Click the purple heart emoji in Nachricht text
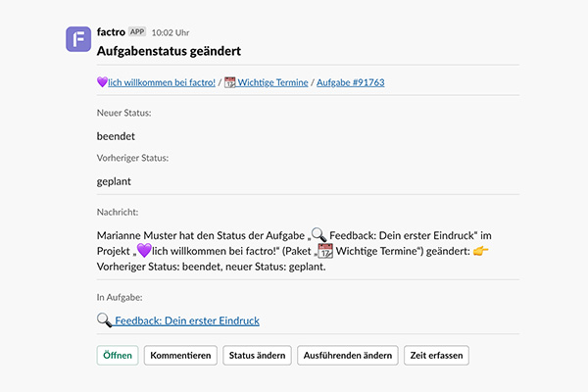 (x=144, y=250)
